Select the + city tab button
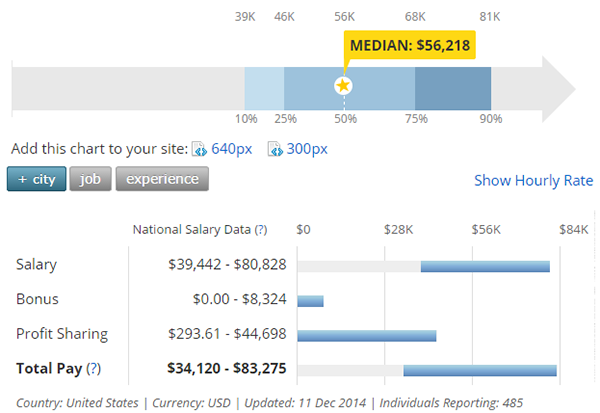This screenshot has height=413, width=600. click(36, 179)
